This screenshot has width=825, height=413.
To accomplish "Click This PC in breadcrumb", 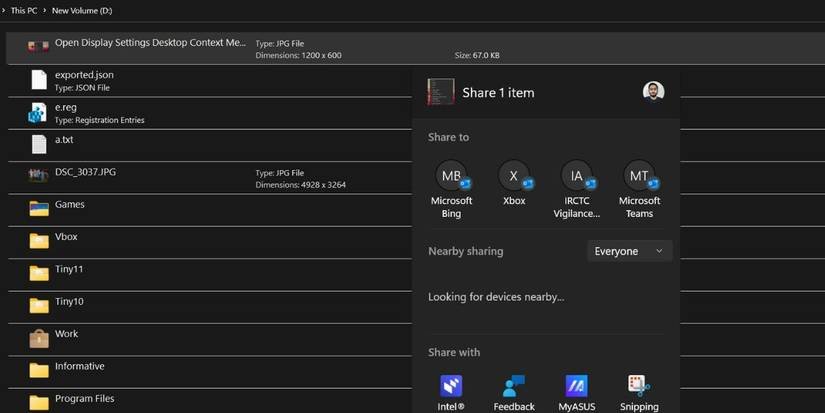I will coord(25,10).
